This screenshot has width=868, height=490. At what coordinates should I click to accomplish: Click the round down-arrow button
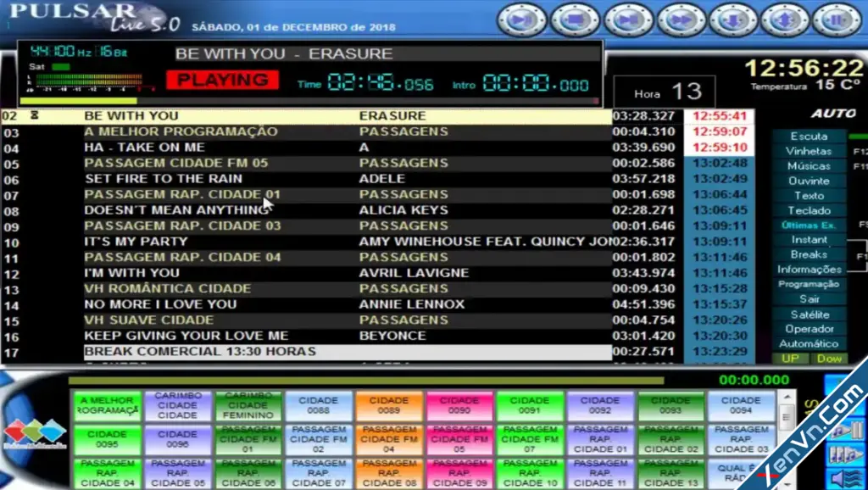[x=733, y=20]
